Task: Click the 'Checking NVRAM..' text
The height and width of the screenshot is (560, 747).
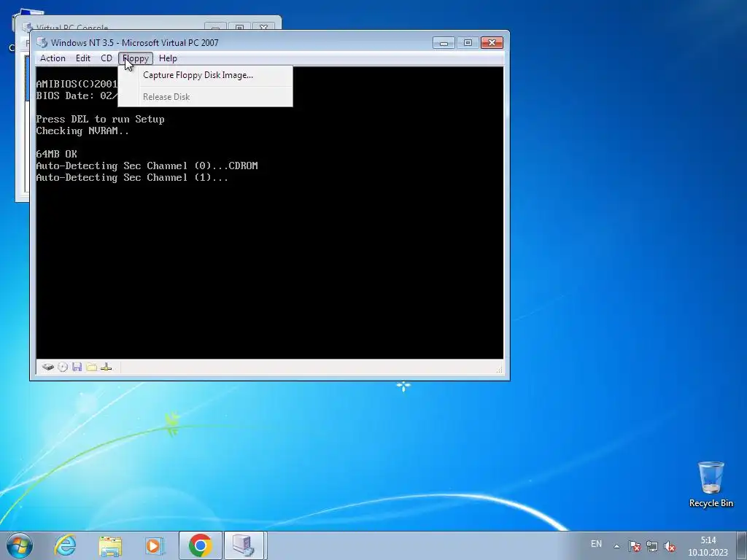Action: point(82,131)
